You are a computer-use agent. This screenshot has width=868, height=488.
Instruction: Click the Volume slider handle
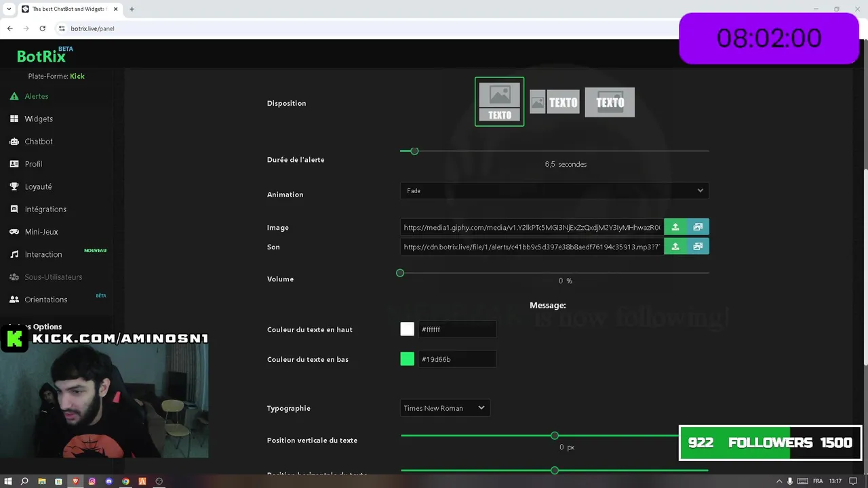[x=400, y=272]
